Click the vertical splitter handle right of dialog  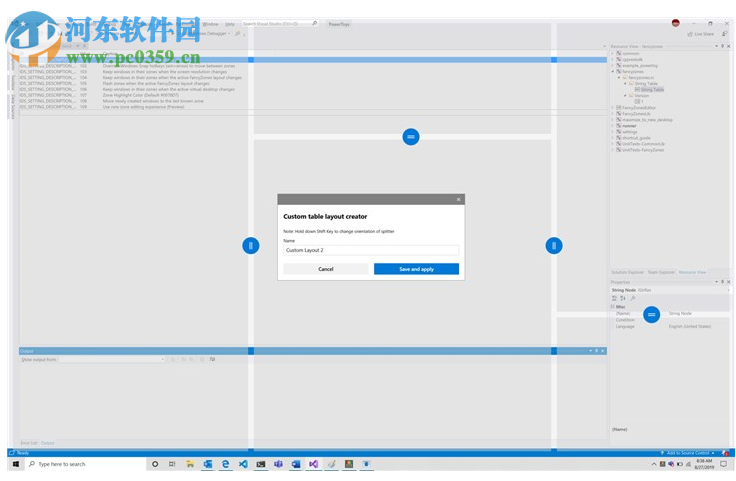click(x=554, y=245)
